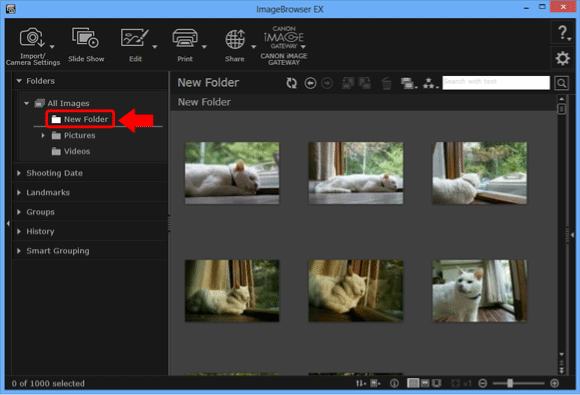Switch to thumbnail grid view mode
580x395 pixels.
[413, 383]
